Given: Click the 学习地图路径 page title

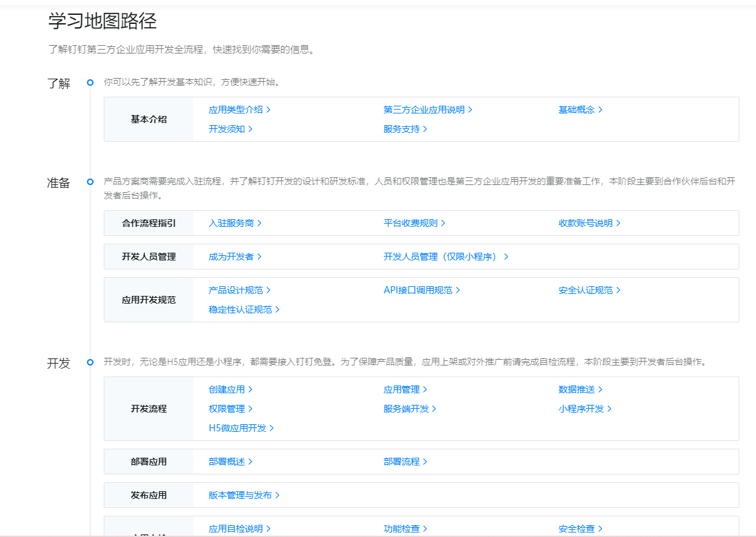Looking at the screenshot, I should click(102, 21).
